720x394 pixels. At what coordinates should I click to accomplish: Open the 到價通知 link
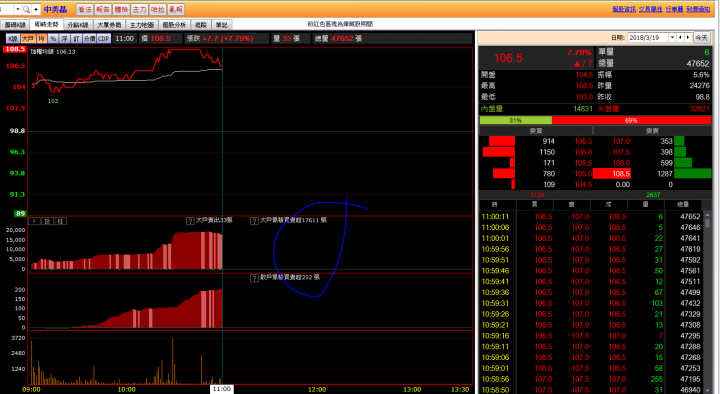point(698,9)
